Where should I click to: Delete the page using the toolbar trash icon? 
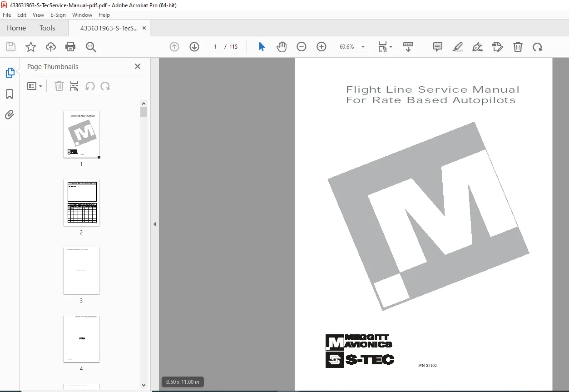[x=518, y=47]
